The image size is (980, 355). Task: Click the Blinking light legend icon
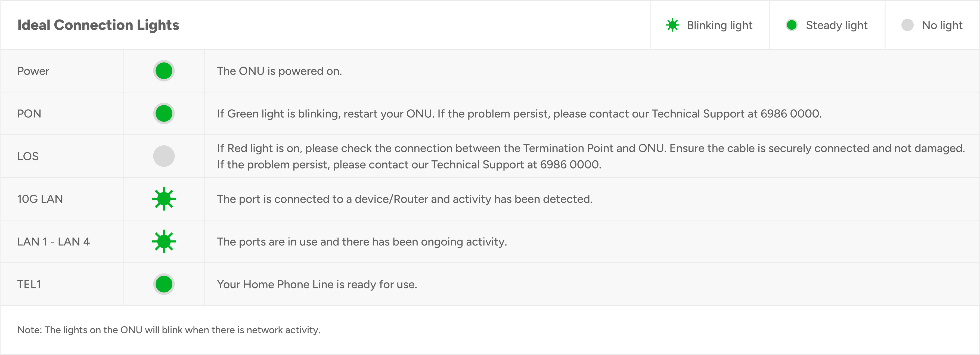tap(672, 25)
